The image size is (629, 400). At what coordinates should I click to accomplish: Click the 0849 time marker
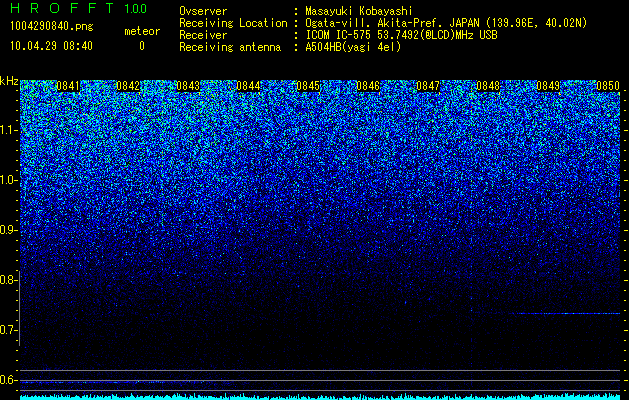(x=548, y=86)
